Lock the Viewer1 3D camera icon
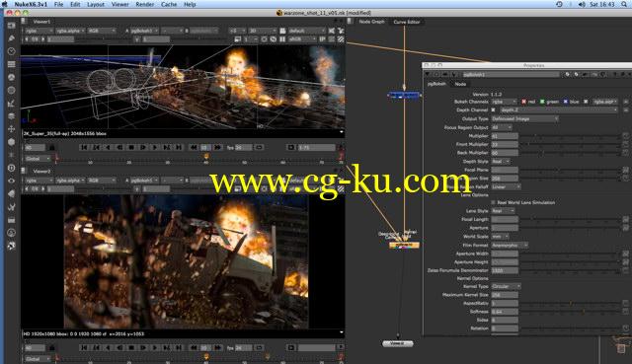 click(283, 31)
